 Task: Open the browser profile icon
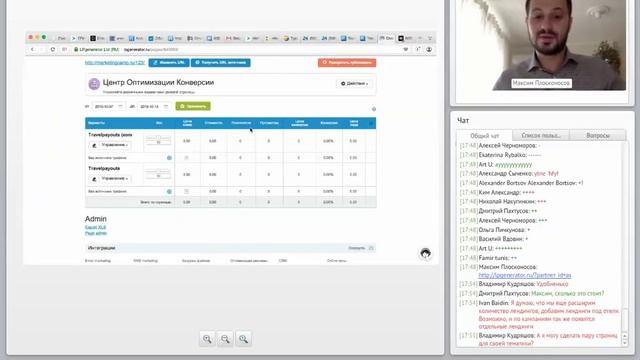[x=429, y=49]
